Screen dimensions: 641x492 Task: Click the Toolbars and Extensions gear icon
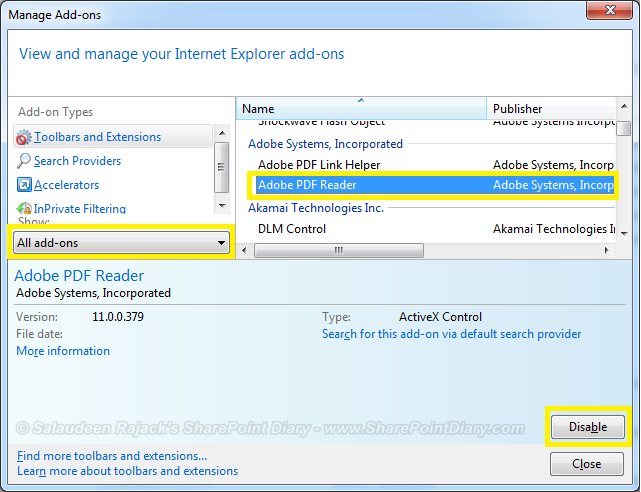[x=23, y=137]
